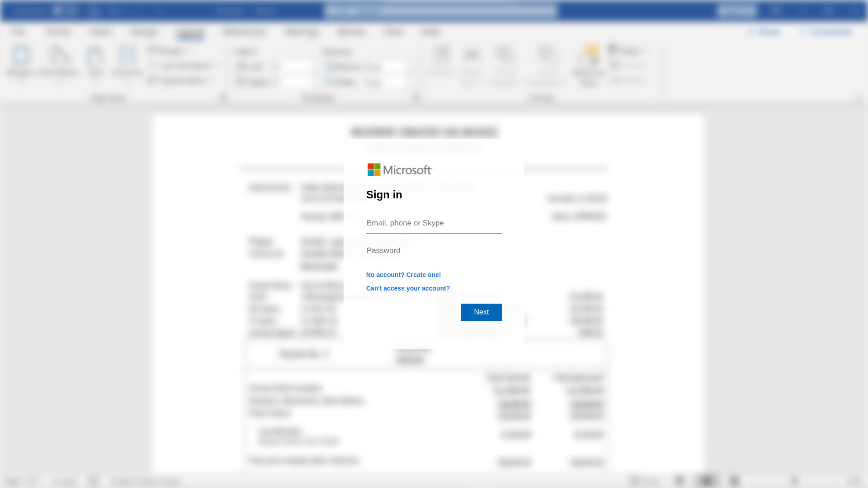Open the Page Setup dialog launcher
This screenshot has height=488, width=868.
click(x=223, y=98)
